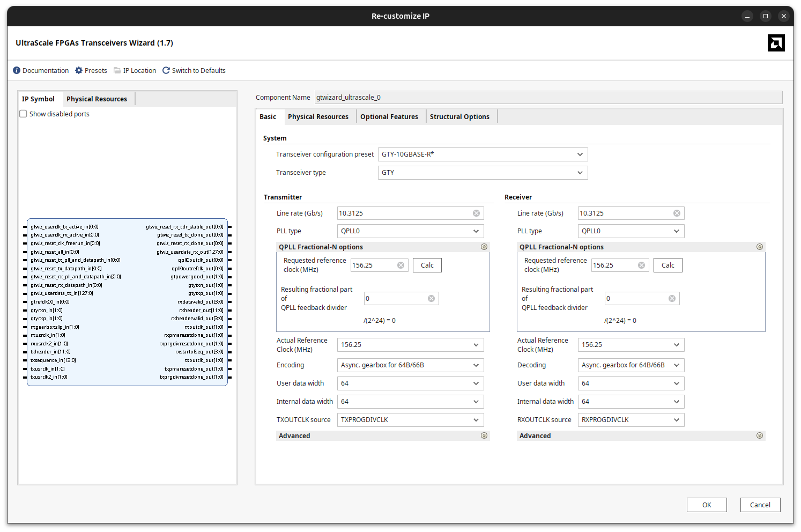This screenshot has width=801, height=532.
Task: Click the Switch to Defaults refresh icon
Action: [x=166, y=70]
